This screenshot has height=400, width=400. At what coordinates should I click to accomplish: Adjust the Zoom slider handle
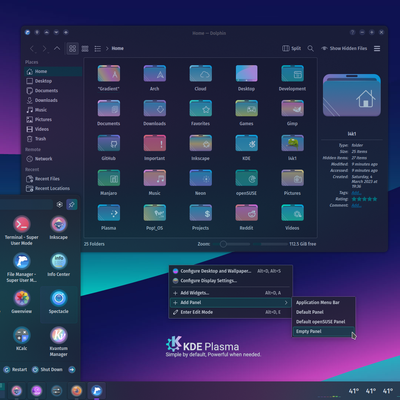223,244
